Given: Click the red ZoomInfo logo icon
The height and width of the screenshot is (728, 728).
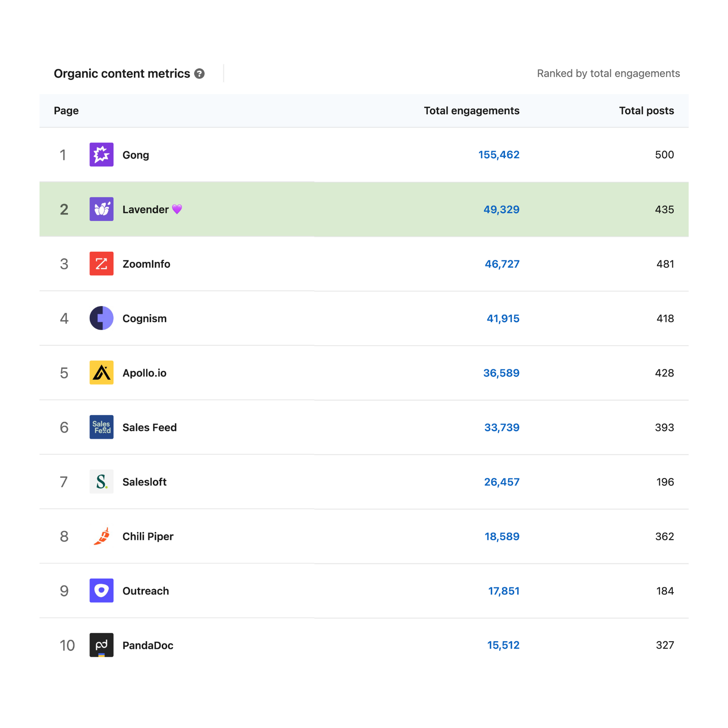Looking at the screenshot, I should (101, 263).
